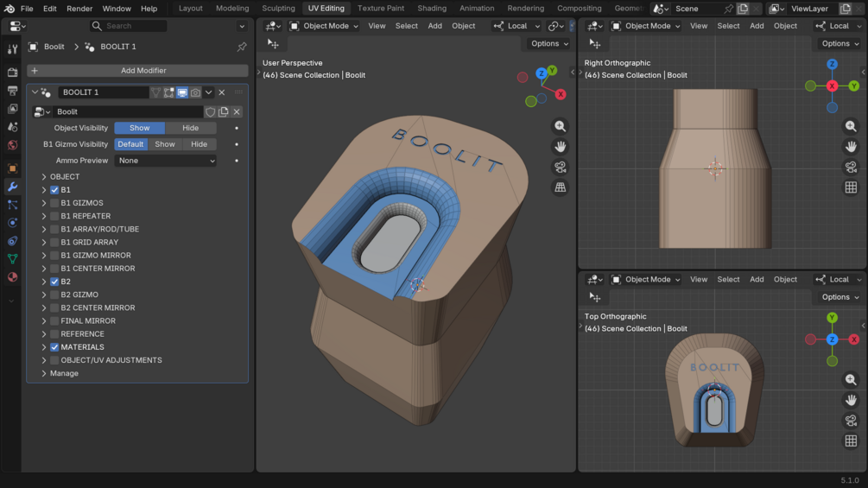Click the BOOLIT 1 modifier name field
The height and width of the screenshot is (488, 868).
click(104, 92)
